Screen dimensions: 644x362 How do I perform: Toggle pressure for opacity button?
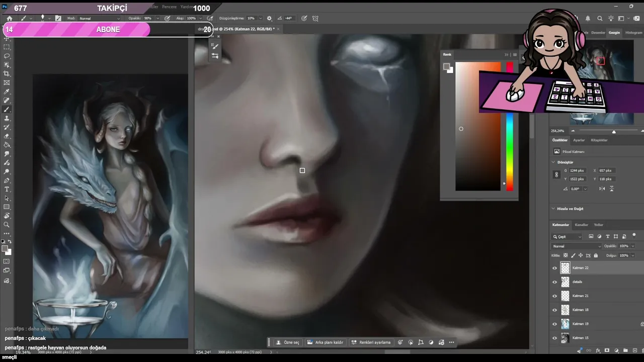(x=167, y=18)
